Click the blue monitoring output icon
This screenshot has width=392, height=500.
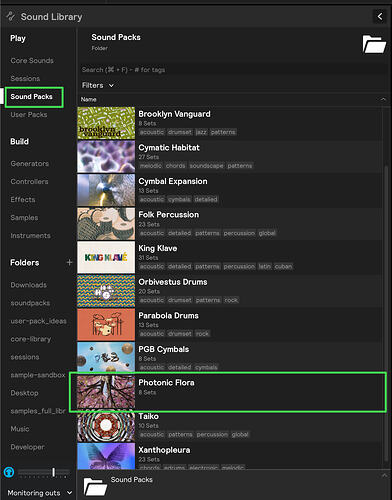click(x=9, y=472)
